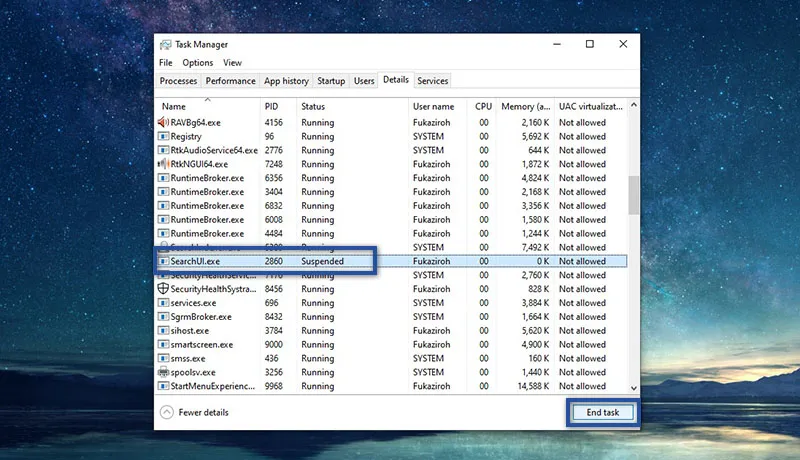The height and width of the screenshot is (460, 800).
Task: Click the Registry process icon
Action: (163, 136)
